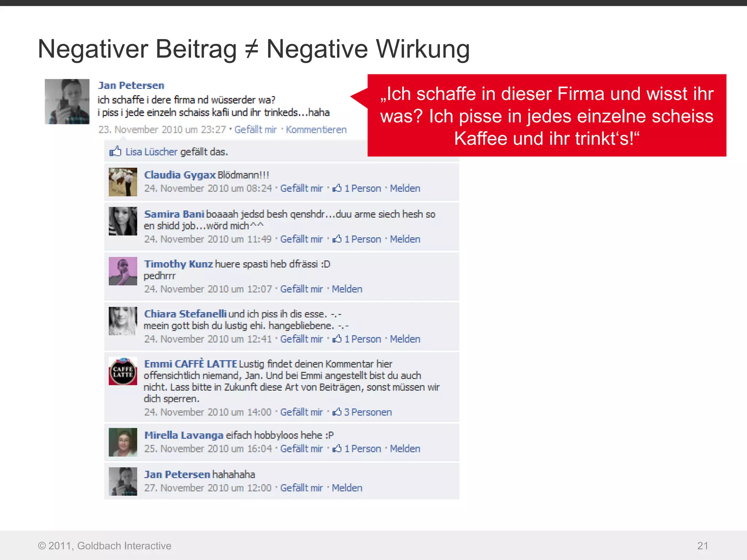Click thumbs-up icon on Emmi's reply
This screenshot has height=560, width=747.
337,412
